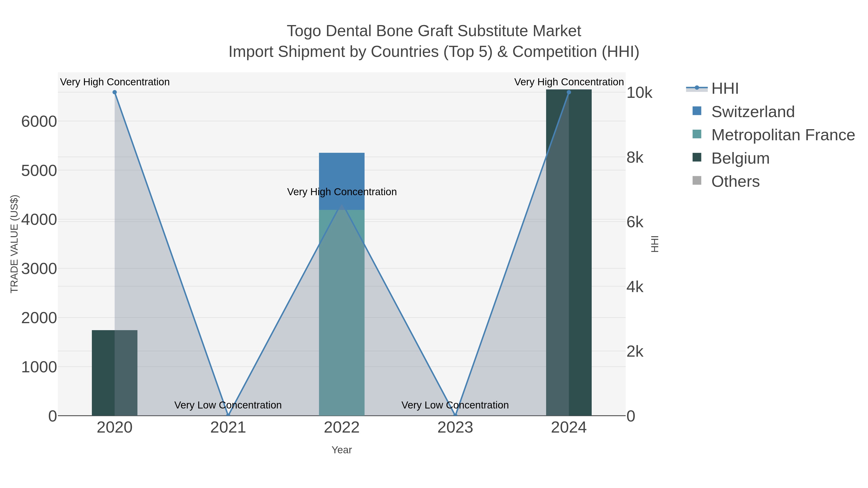Click 'Very High Concentration' label above 2024
The width and height of the screenshot is (868, 488).
(x=569, y=82)
